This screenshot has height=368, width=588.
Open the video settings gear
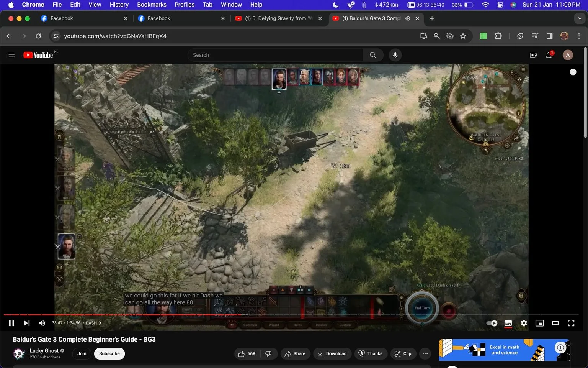[x=524, y=323]
